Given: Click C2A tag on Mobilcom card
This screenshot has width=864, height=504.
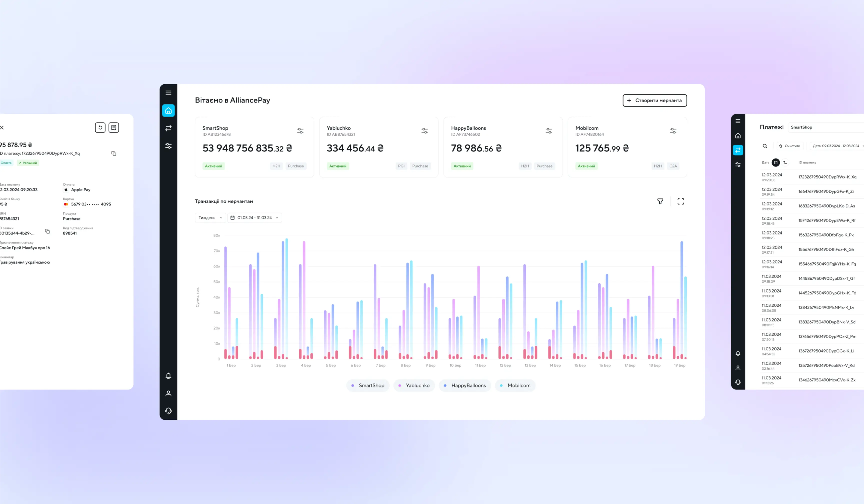Looking at the screenshot, I should coord(673,166).
